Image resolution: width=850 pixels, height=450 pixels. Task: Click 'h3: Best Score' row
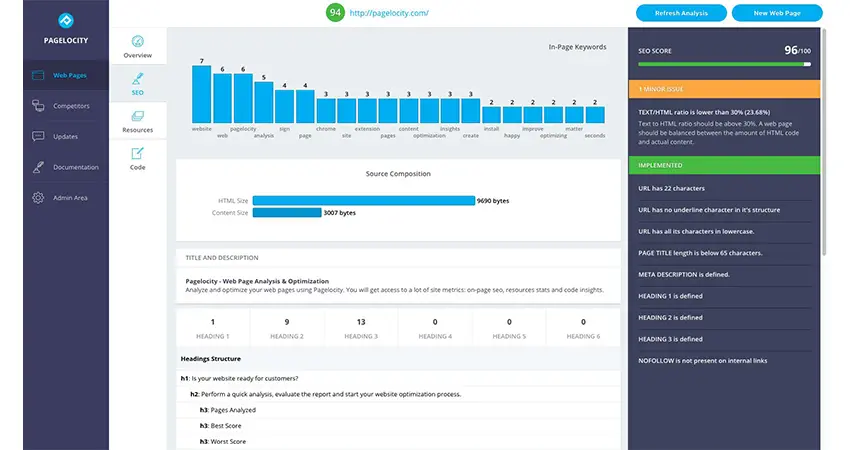398,426
